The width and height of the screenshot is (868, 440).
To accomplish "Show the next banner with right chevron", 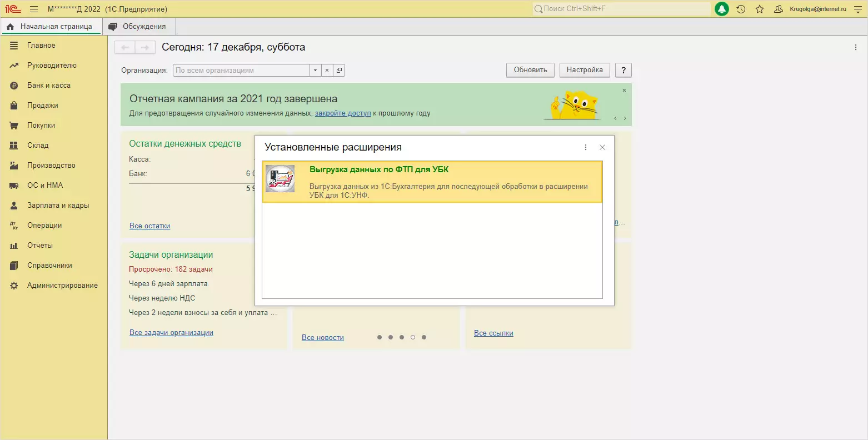I will pos(625,118).
